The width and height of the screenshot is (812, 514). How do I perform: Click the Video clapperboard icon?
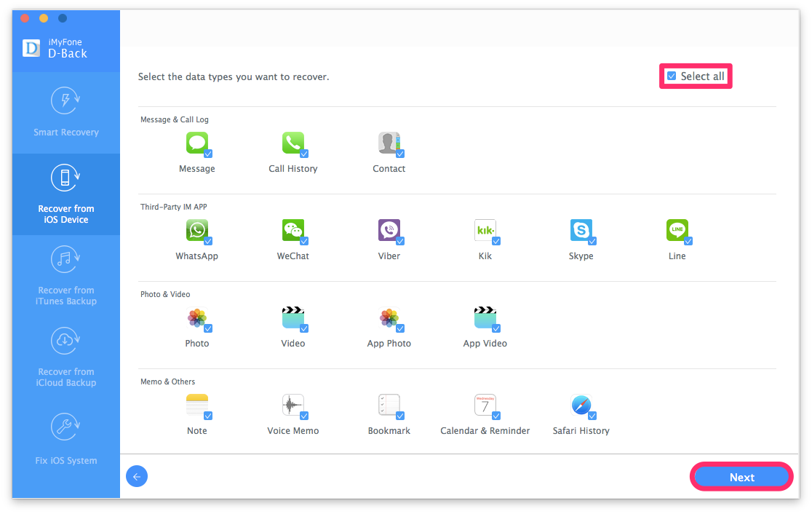[293, 317]
